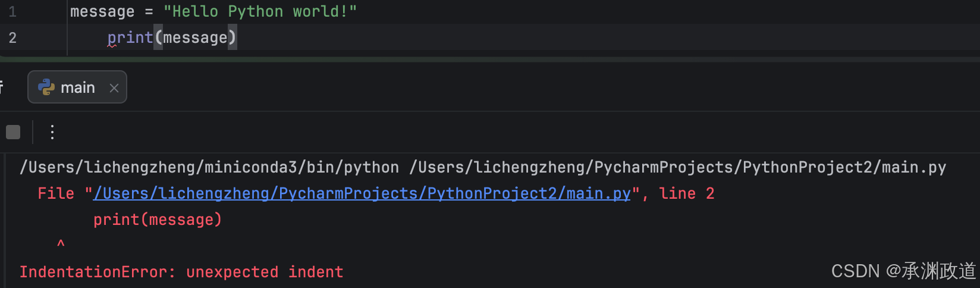Click the message argument inside print call

tap(195, 37)
